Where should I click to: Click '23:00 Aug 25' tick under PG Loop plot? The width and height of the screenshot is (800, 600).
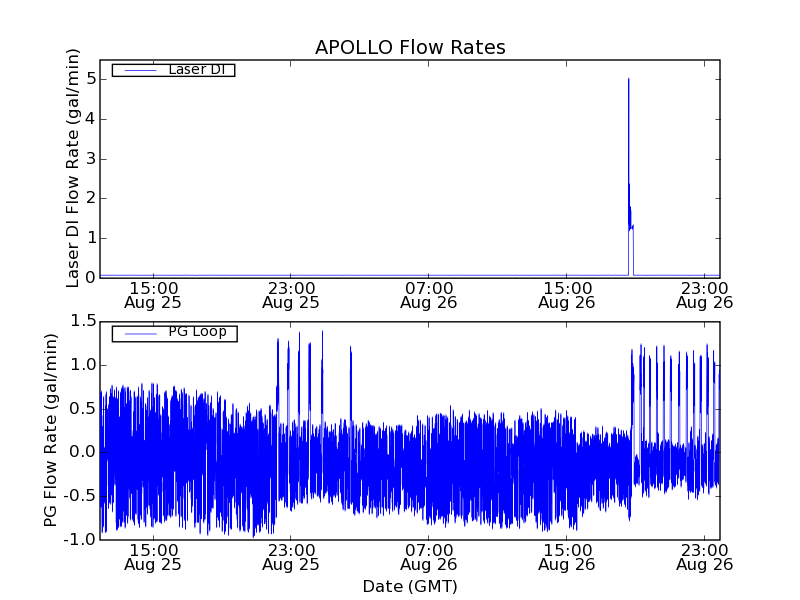(x=291, y=557)
